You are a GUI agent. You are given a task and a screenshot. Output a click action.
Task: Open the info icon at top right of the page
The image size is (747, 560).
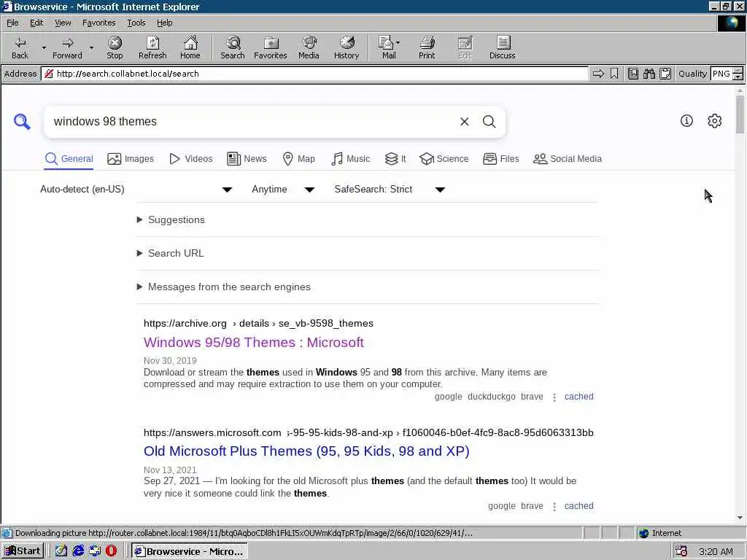[686, 120]
